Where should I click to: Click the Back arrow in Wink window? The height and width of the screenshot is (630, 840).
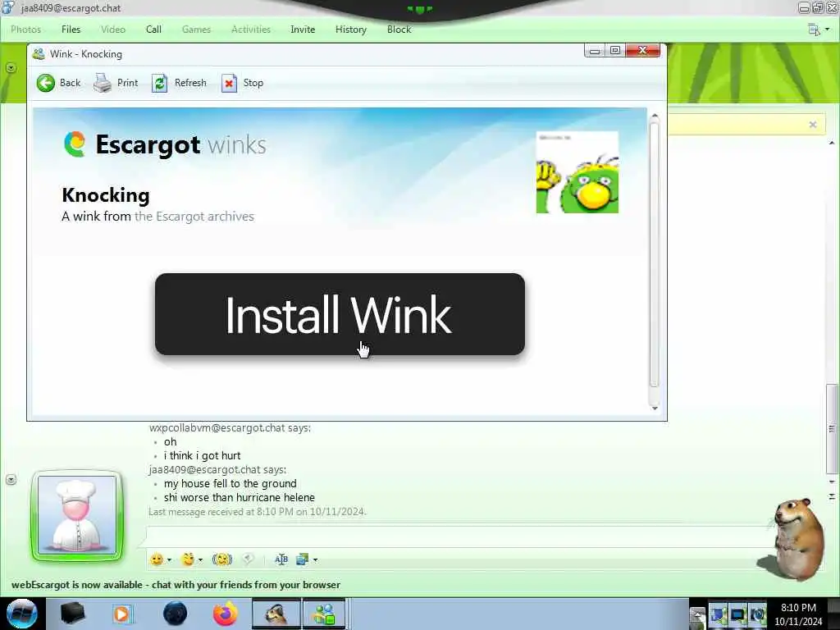(x=58, y=83)
